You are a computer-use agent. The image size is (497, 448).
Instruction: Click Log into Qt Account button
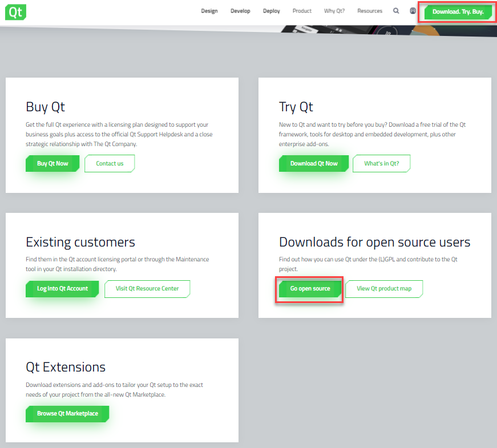click(62, 289)
